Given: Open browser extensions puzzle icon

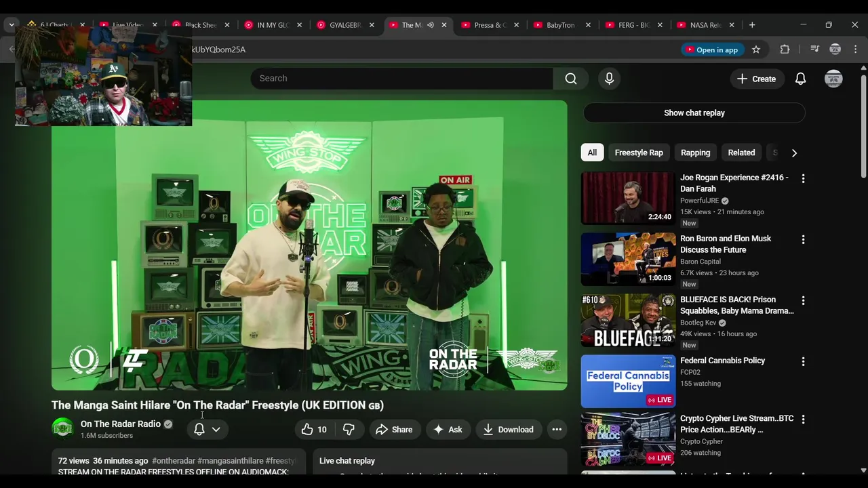Looking at the screenshot, I should pos(785,49).
